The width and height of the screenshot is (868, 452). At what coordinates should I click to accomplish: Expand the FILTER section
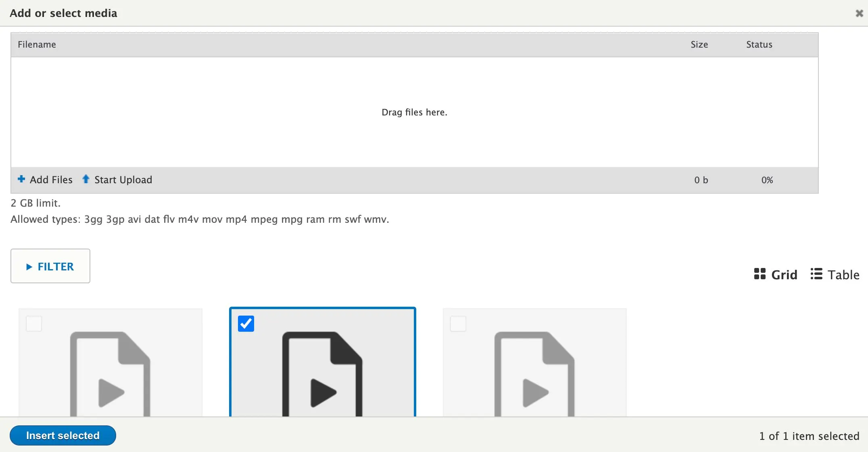(56, 266)
